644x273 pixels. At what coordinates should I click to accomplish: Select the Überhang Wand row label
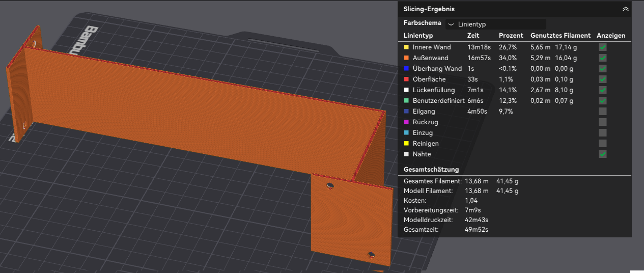pyautogui.click(x=437, y=69)
